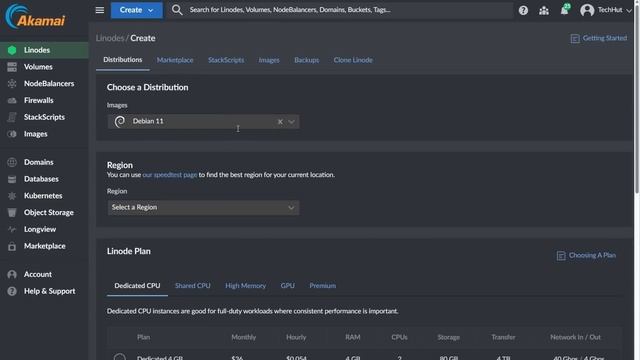Click the Network In / Out header

[x=575, y=337]
